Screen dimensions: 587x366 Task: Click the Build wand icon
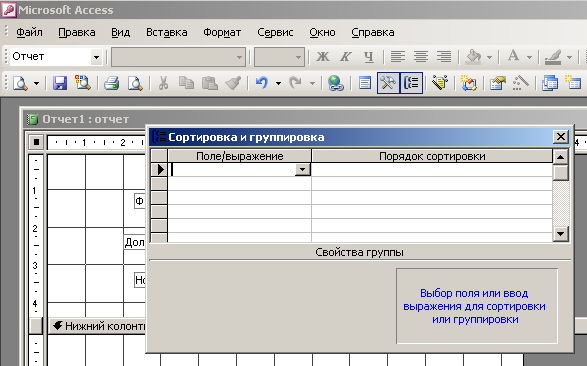click(521, 83)
